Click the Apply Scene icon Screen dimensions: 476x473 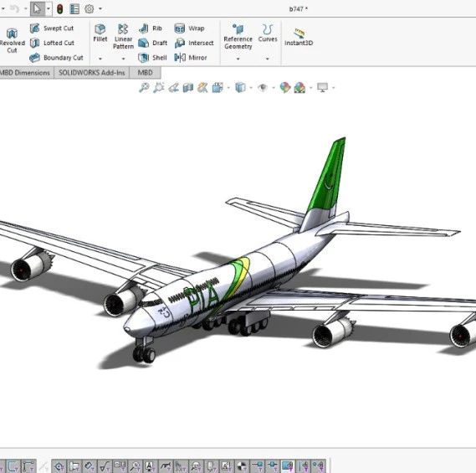point(299,88)
